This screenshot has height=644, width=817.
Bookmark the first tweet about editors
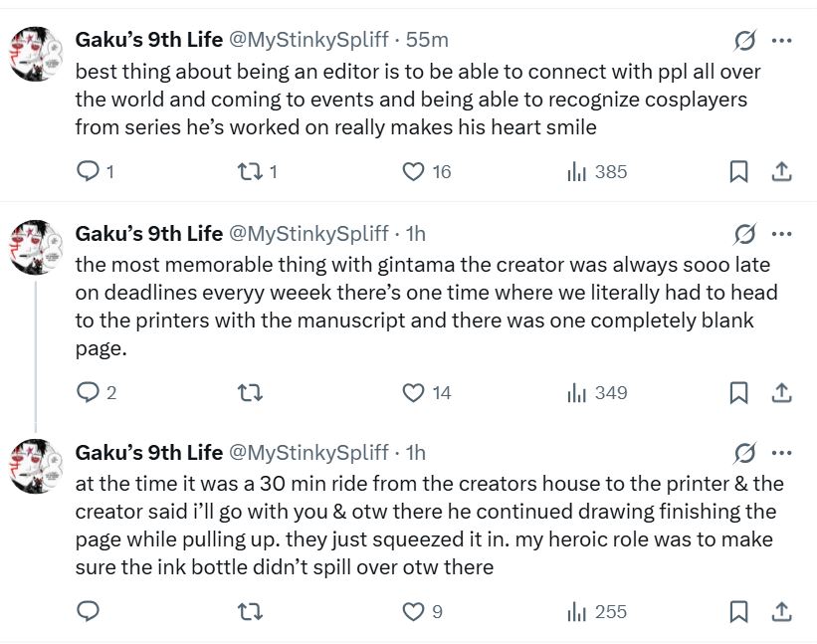tap(738, 172)
